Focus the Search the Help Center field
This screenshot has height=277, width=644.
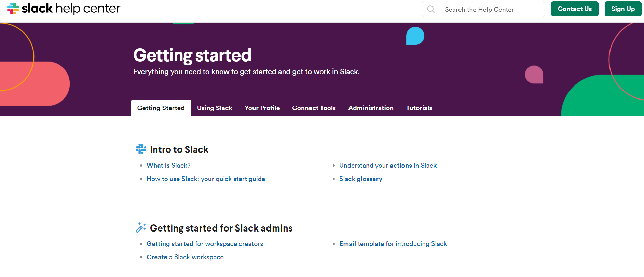(483, 9)
